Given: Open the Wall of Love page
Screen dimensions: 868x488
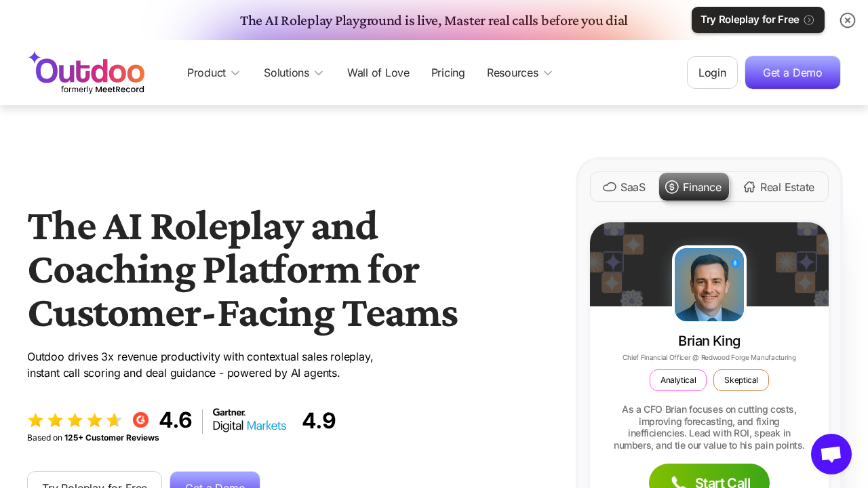Looking at the screenshot, I should tap(378, 73).
